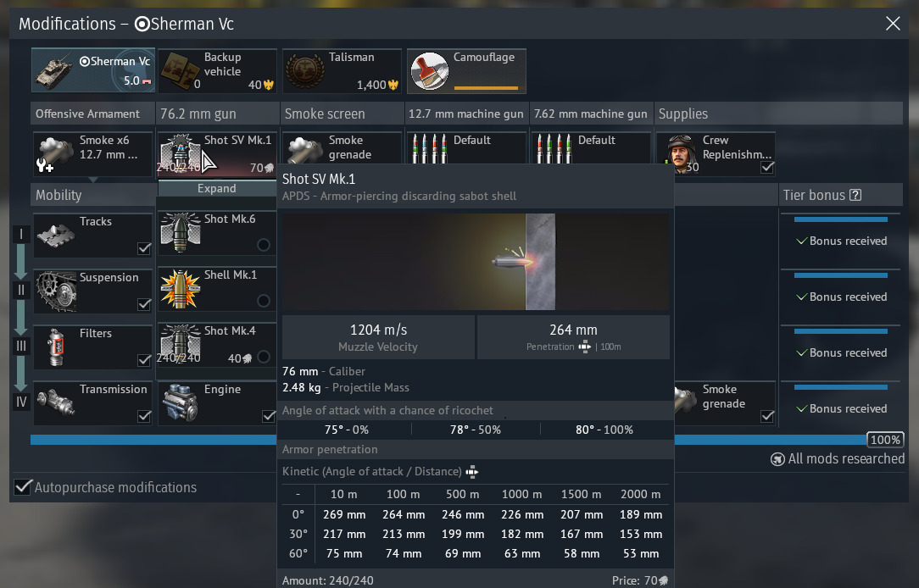Click the Smoke x6 12.7 mm armament icon
Screen dimensions: 919x588
[x=56, y=153]
